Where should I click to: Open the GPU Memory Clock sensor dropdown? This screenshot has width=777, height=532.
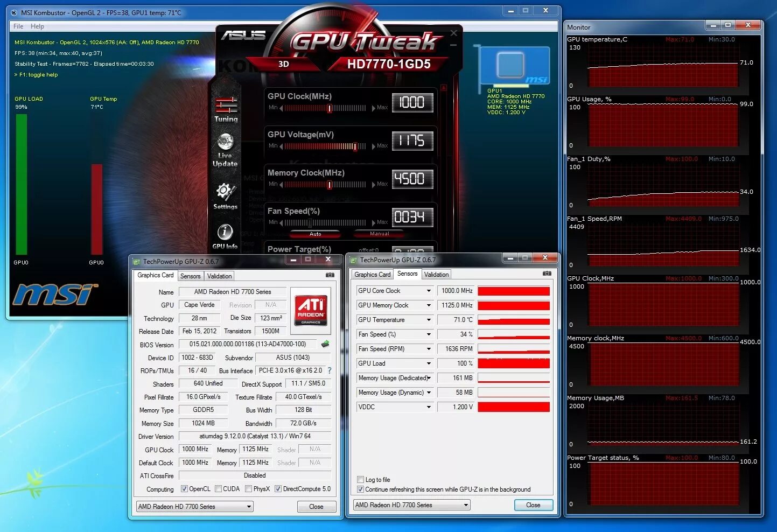tap(429, 305)
